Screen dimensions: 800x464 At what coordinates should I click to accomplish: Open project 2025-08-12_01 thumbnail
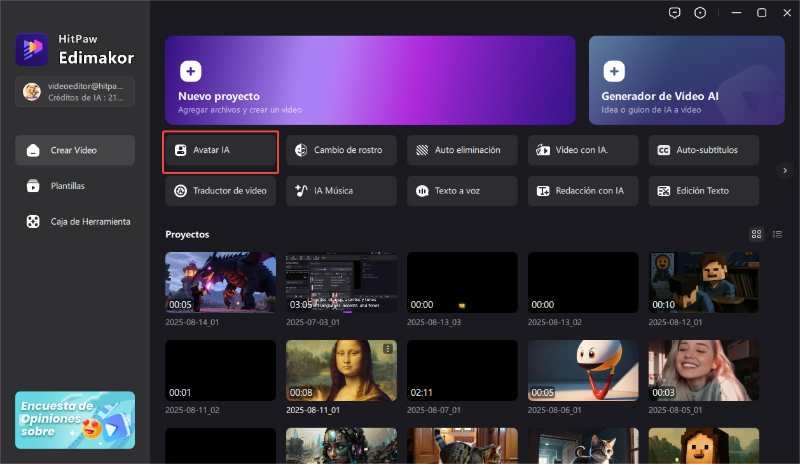click(x=704, y=282)
